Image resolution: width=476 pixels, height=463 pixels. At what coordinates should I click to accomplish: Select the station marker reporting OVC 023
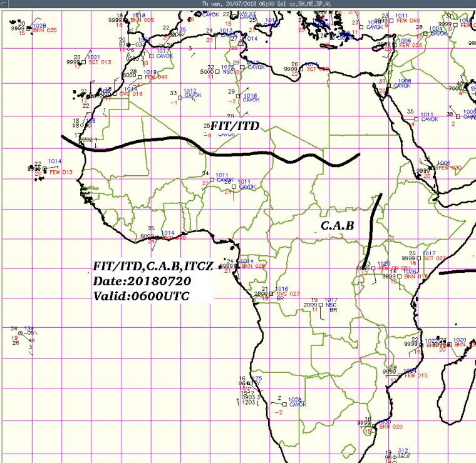272,293
